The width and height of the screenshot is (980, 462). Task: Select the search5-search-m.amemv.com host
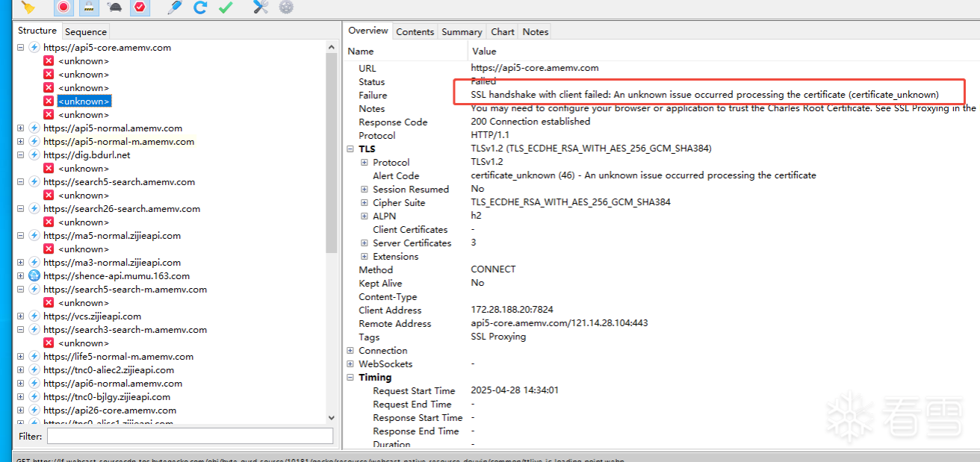125,289
